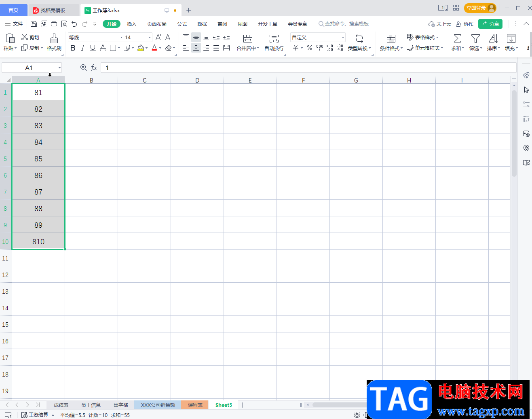Click the Merge and Center (合并居中) icon
This screenshot has height=419, width=532.
tap(248, 38)
